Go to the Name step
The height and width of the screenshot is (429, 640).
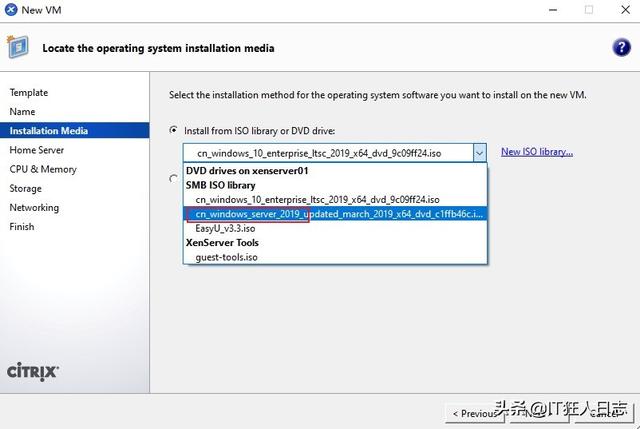coord(22,111)
